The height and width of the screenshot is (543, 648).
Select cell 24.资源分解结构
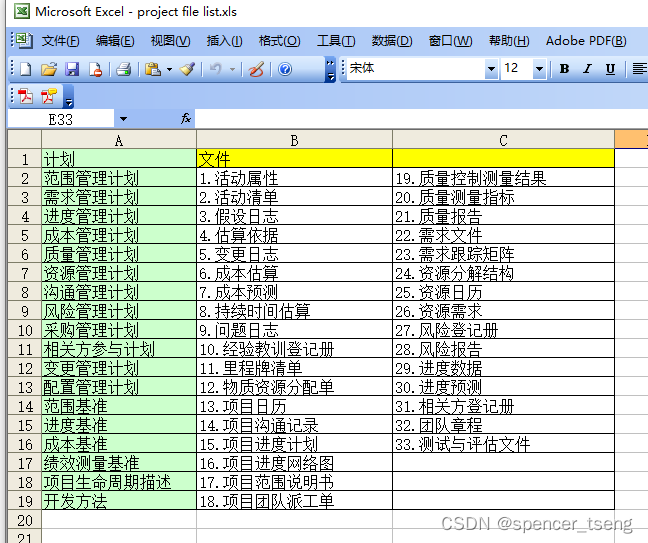pos(503,273)
